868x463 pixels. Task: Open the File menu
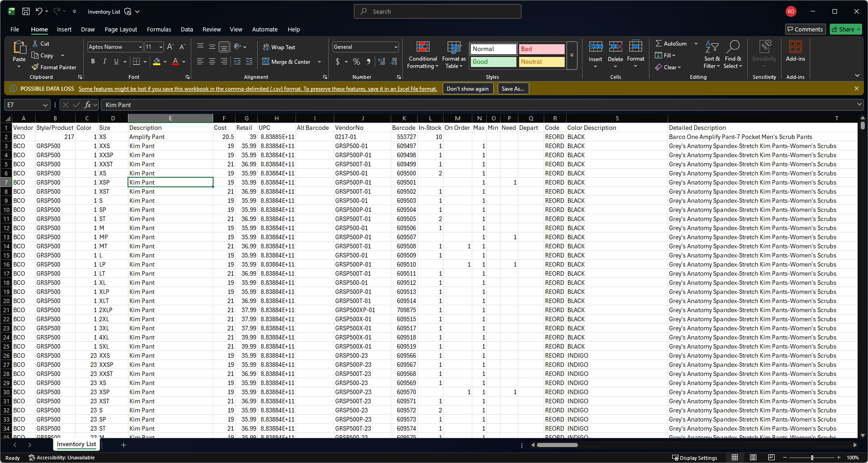pyautogui.click(x=15, y=29)
